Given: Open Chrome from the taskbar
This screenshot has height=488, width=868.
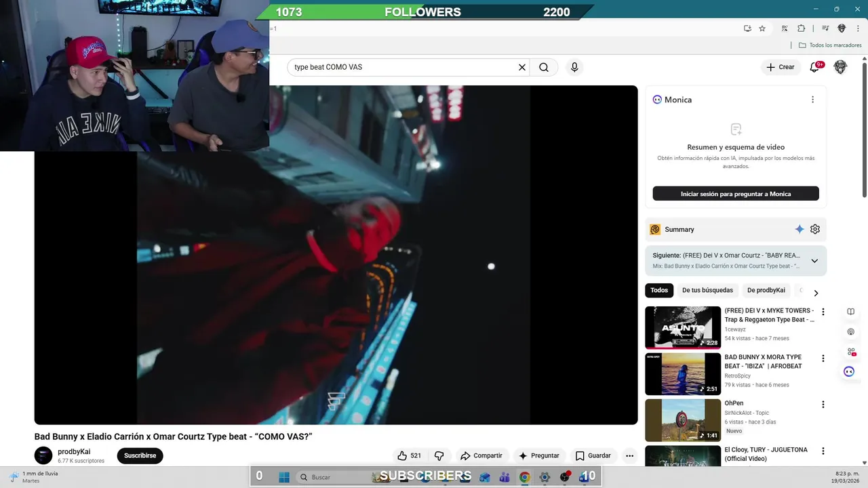Looking at the screenshot, I should 524,477.
